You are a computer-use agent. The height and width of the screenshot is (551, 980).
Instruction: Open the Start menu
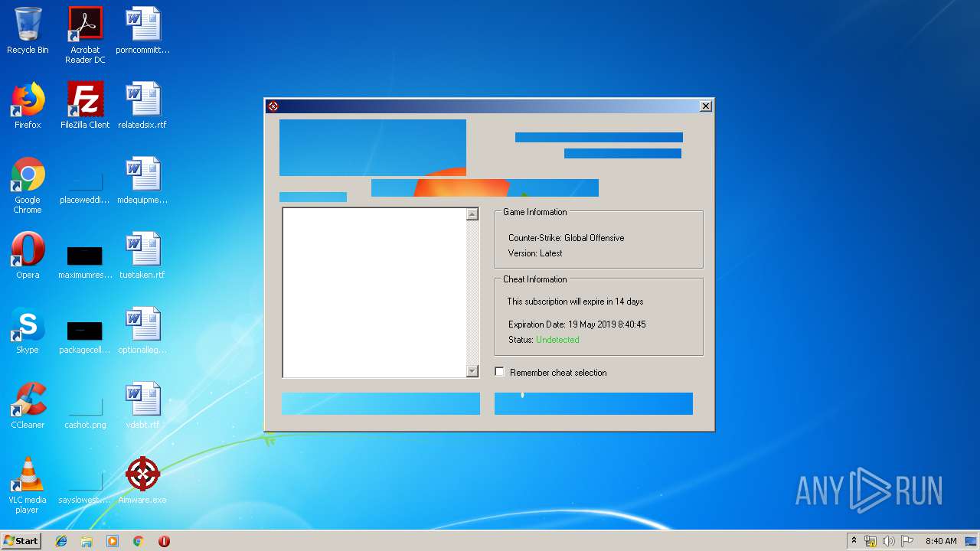[x=21, y=541]
